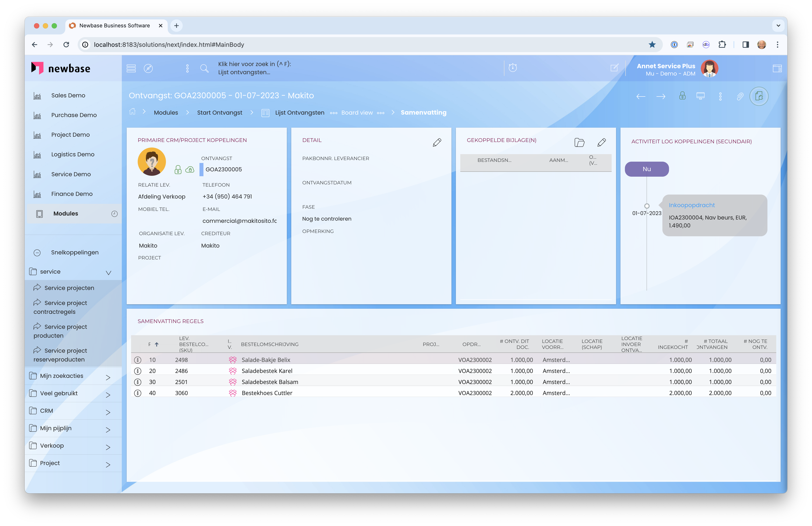Click the Nu timeline button
The width and height of the screenshot is (812, 526).
(647, 169)
